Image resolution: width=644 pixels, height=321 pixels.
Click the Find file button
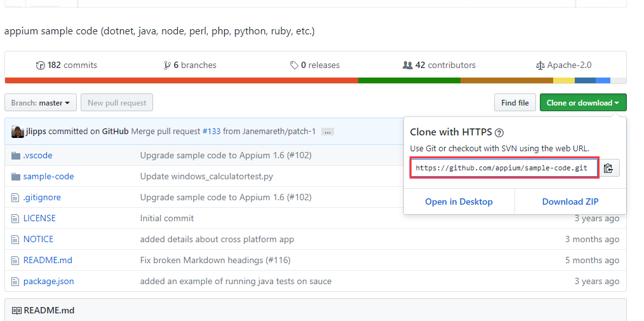(514, 103)
